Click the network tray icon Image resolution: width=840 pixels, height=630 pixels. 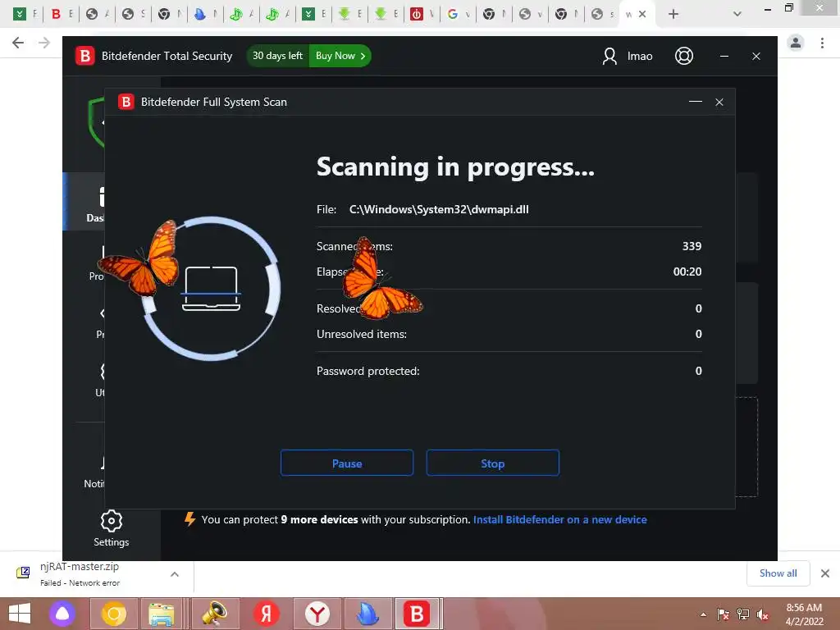(x=743, y=614)
